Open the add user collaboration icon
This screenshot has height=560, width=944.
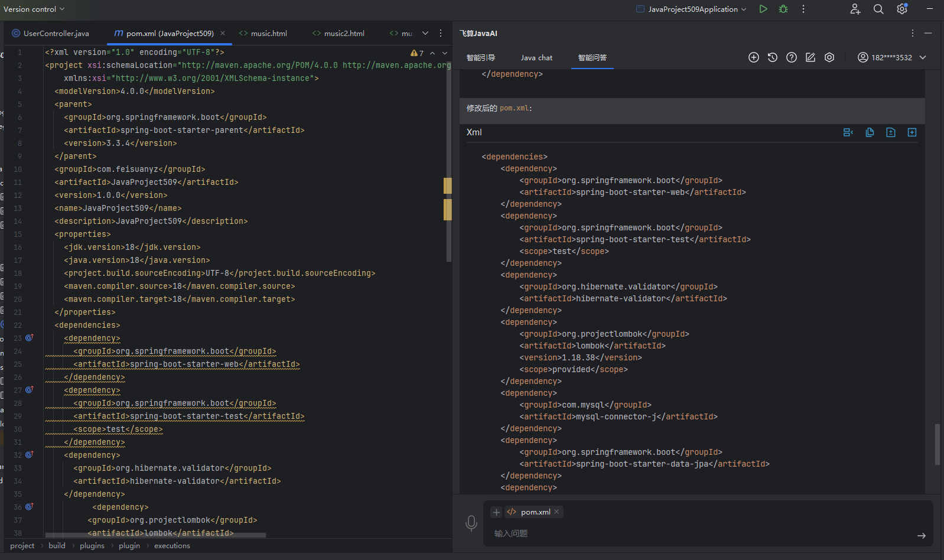pos(855,9)
